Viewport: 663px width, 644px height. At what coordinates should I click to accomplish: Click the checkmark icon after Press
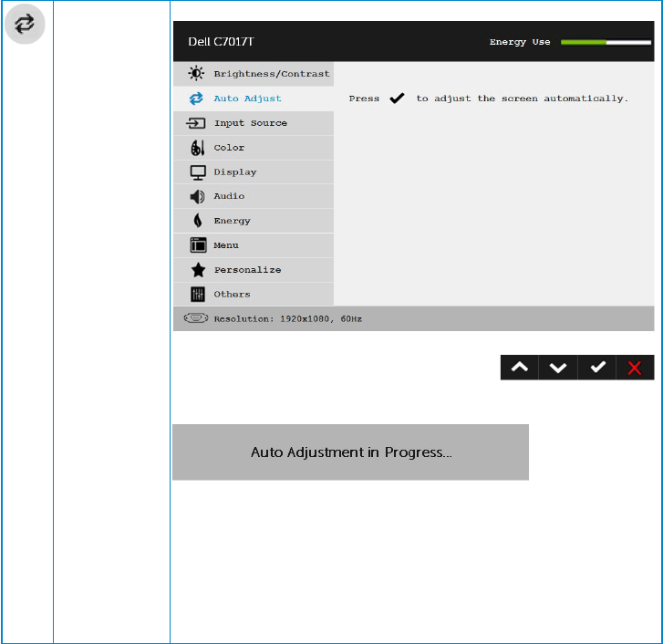pyautogui.click(x=397, y=99)
